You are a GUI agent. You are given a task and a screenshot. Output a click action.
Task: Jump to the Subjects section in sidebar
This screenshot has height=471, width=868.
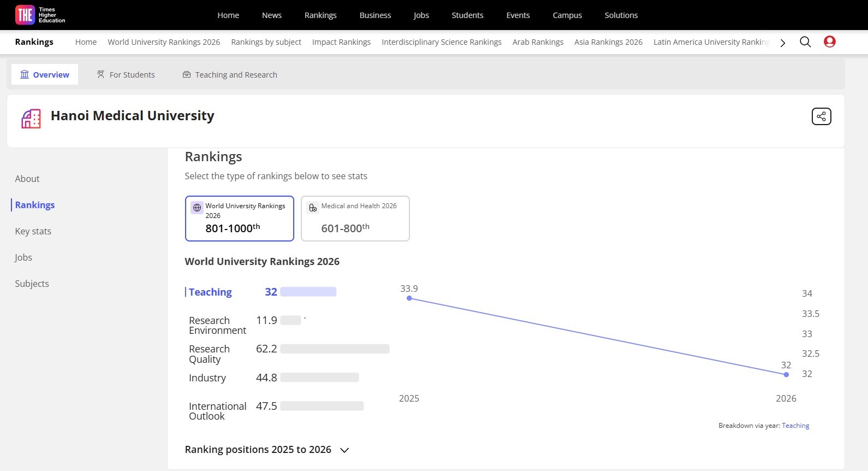(32, 284)
